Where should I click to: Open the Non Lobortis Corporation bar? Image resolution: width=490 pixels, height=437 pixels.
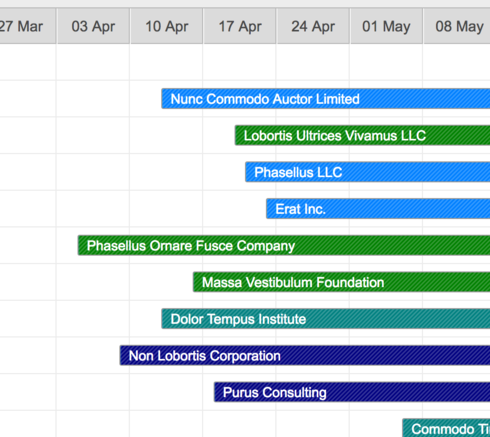click(x=305, y=355)
